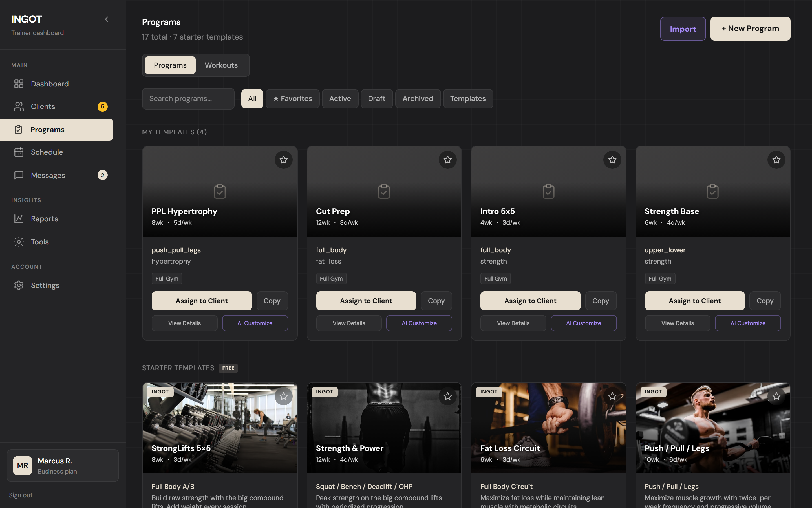Screen dimensions: 812x508
Task: Copy the PPL Hypertrophy template
Action: tap(272, 301)
